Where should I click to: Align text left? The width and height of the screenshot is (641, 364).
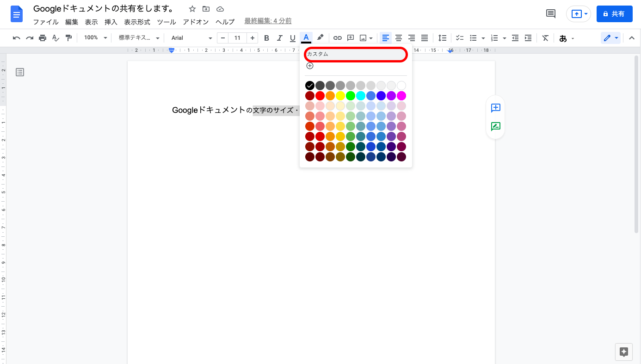386,38
